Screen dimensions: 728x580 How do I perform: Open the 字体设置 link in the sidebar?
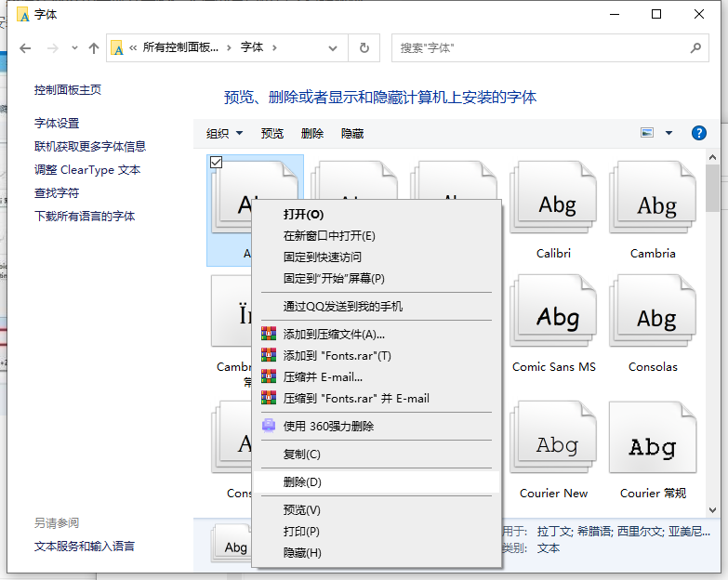(x=57, y=123)
